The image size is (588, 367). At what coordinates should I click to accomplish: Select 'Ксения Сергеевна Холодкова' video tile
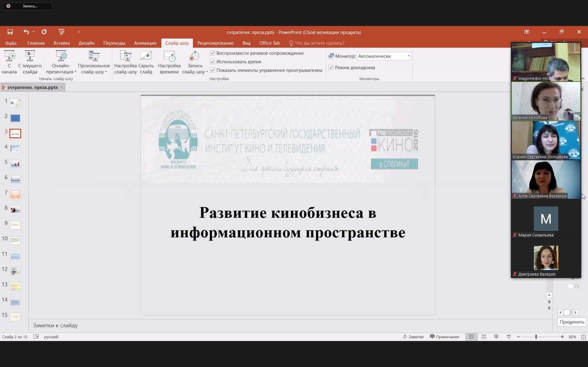pyautogui.click(x=546, y=140)
